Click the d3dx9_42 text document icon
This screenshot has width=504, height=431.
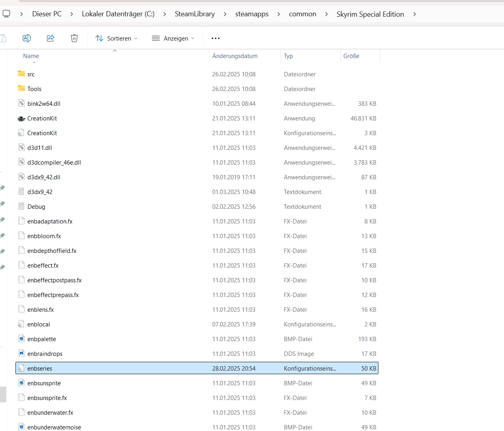21,192
